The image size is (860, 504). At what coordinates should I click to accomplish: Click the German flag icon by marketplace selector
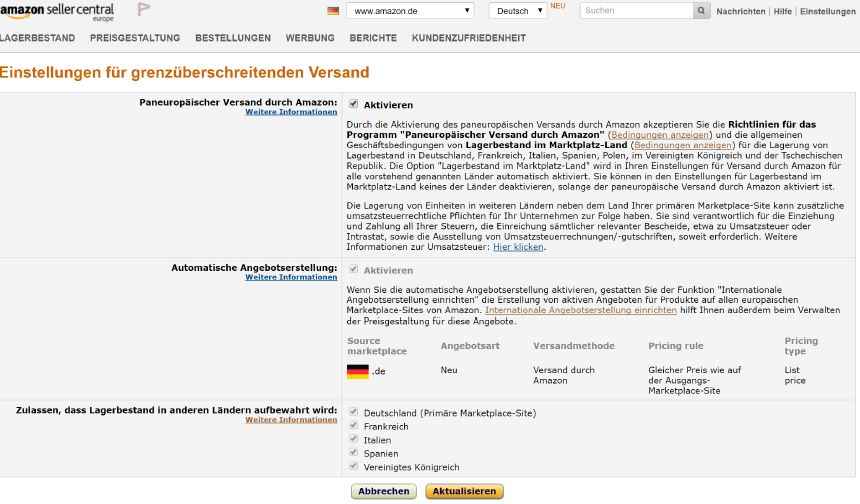[333, 11]
